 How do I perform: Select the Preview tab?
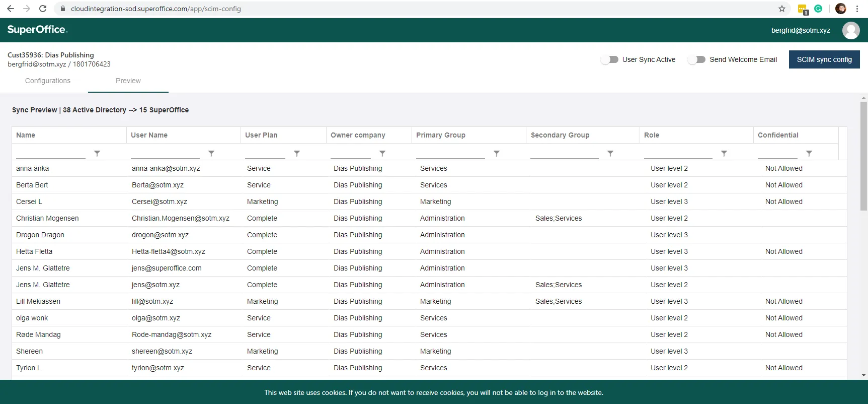pyautogui.click(x=128, y=81)
